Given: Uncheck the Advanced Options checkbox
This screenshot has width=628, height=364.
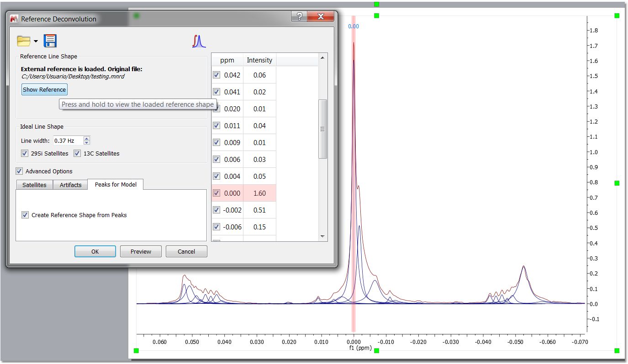Looking at the screenshot, I should [19, 171].
